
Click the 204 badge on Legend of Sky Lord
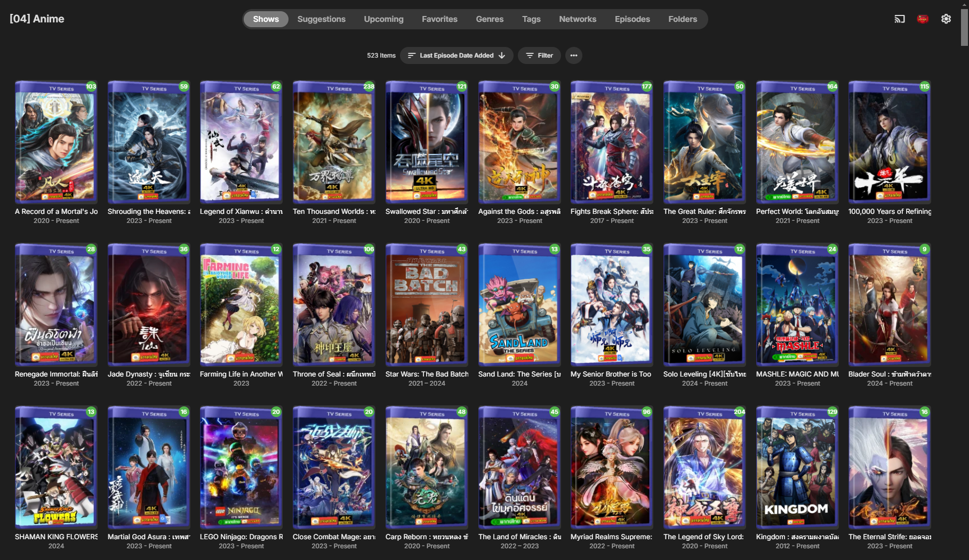[740, 412]
